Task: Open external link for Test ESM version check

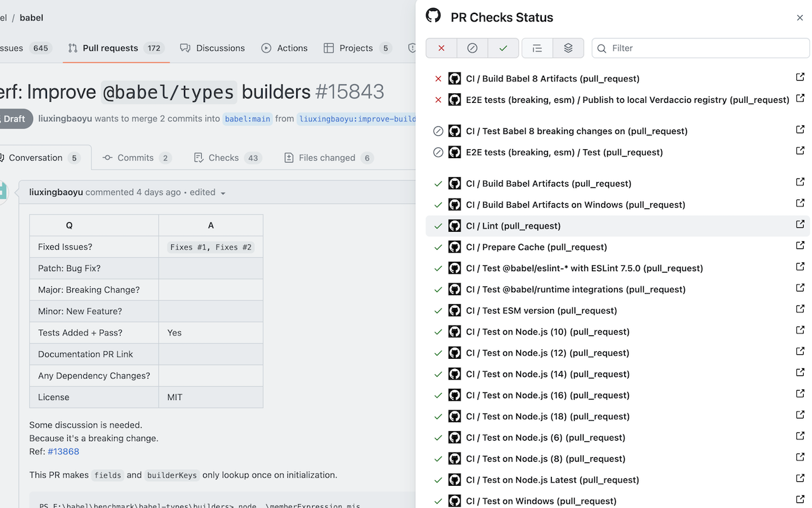Action: pos(800,309)
